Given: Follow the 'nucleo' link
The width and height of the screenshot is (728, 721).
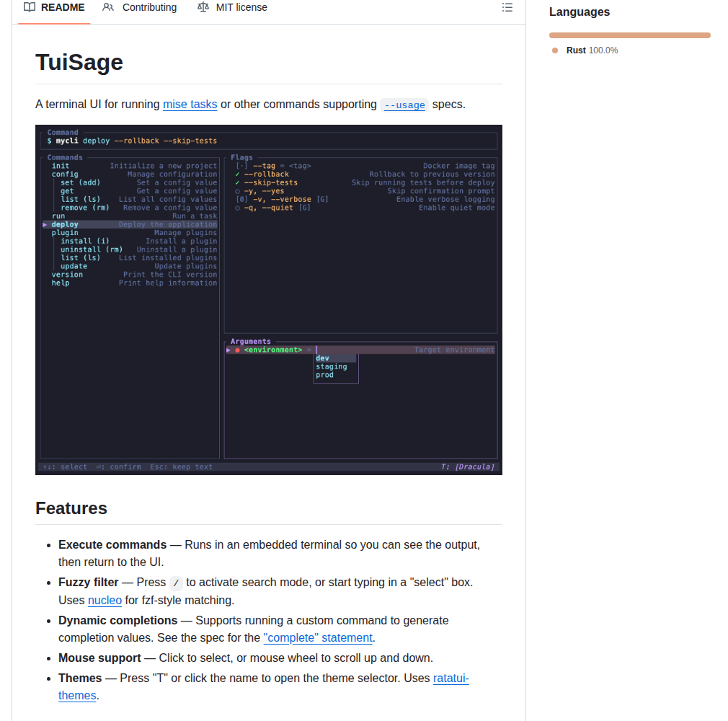Looking at the screenshot, I should click(105, 600).
